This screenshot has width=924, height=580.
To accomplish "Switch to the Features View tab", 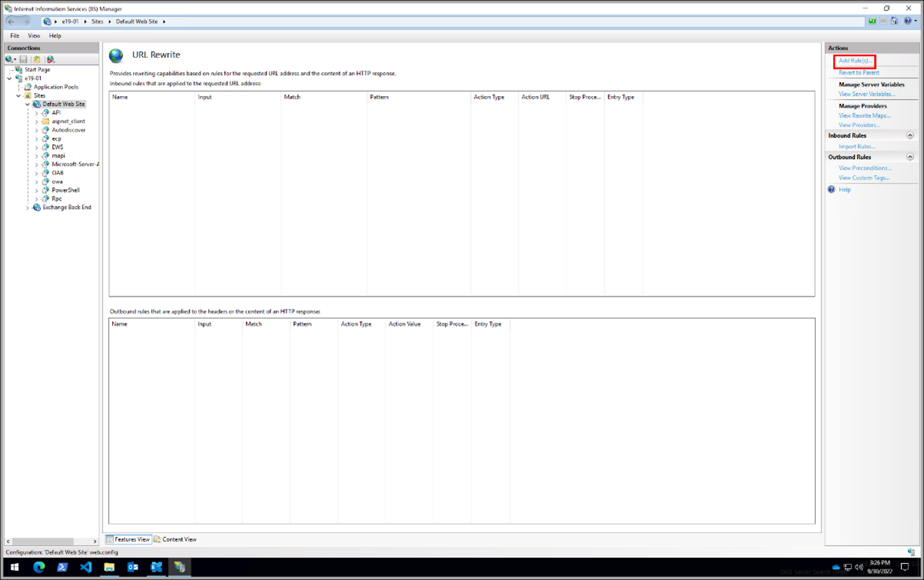I will pos(128,539).
